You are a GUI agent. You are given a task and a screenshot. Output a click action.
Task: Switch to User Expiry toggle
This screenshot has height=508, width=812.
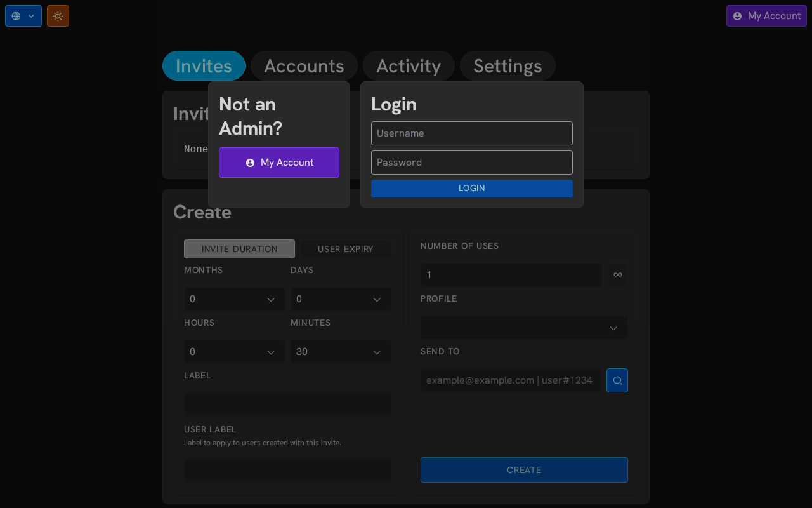345,249
